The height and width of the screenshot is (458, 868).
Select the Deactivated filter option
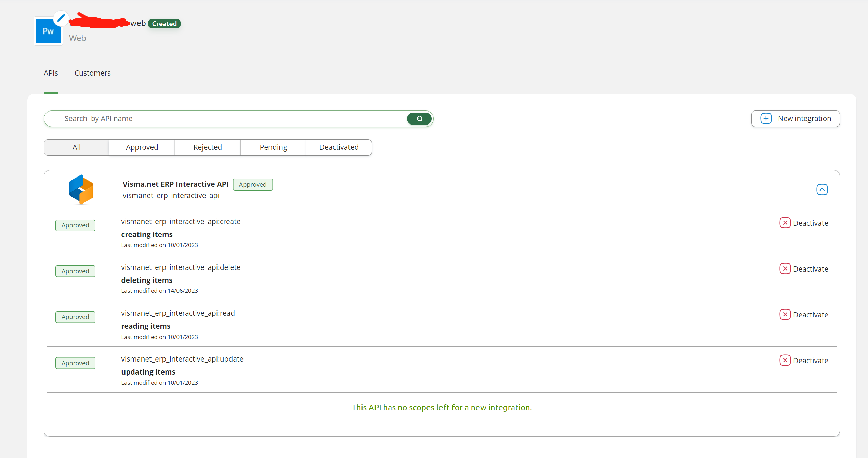point(339,147)
